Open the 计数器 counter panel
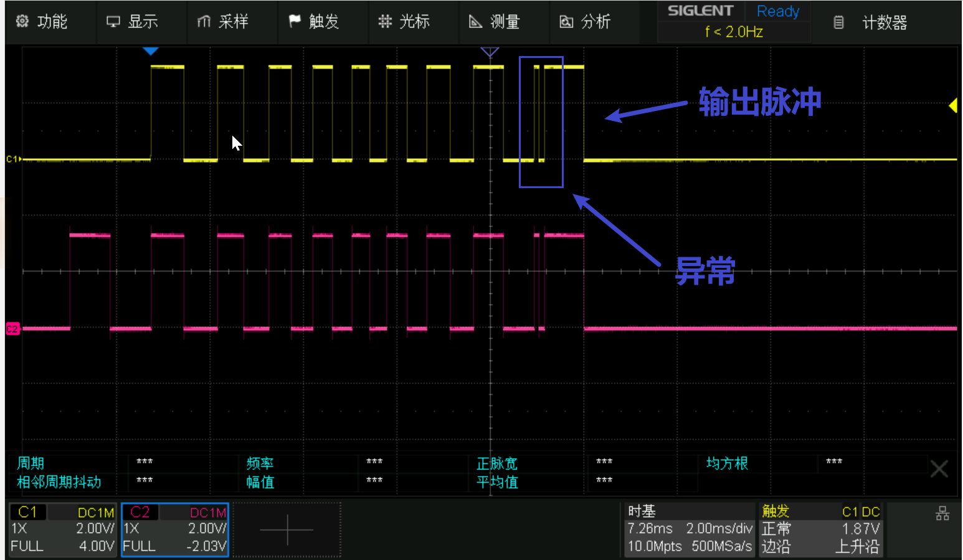The width and height of the screenshot is (963, 560). pyautogui.click(x=885, y=22)
